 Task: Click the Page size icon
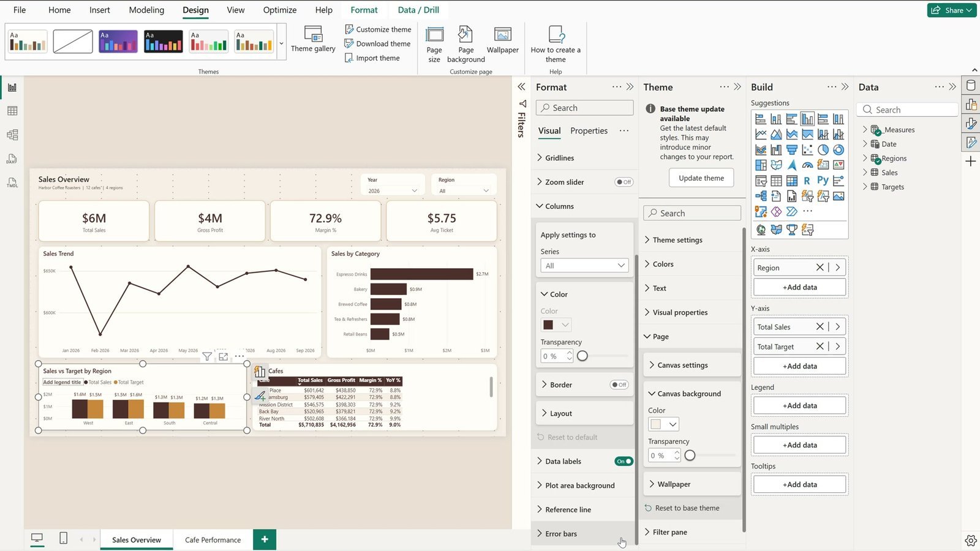[x=434, y=44]
